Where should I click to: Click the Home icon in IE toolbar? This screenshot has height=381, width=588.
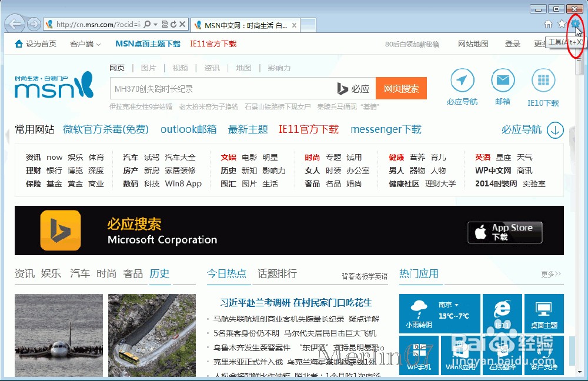pos(548,24)
